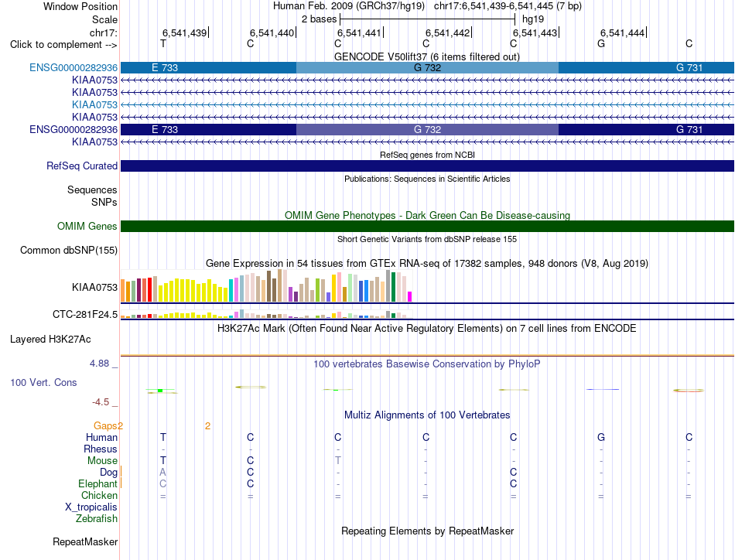
Task: Click the Short Genetic Variants from dbSNP title
Action: 427,239
